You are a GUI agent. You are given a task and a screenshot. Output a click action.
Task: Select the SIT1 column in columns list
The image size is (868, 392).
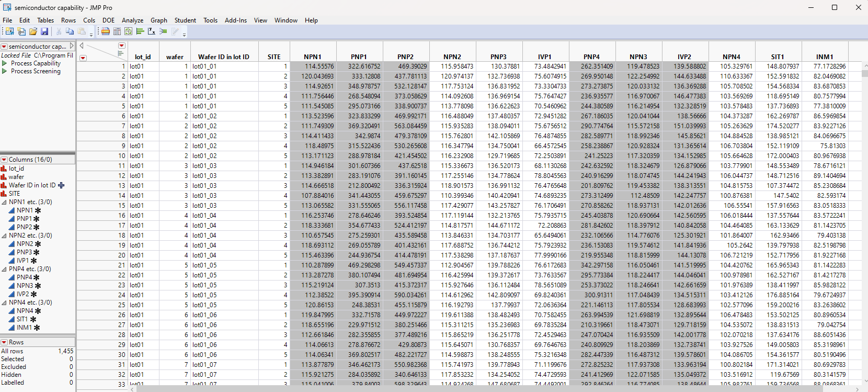22,319
